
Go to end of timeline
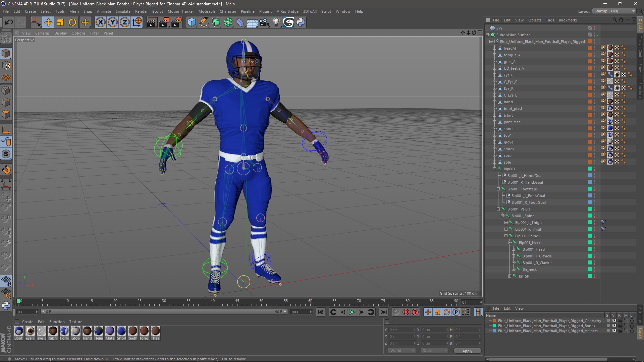tap(383, 312)
